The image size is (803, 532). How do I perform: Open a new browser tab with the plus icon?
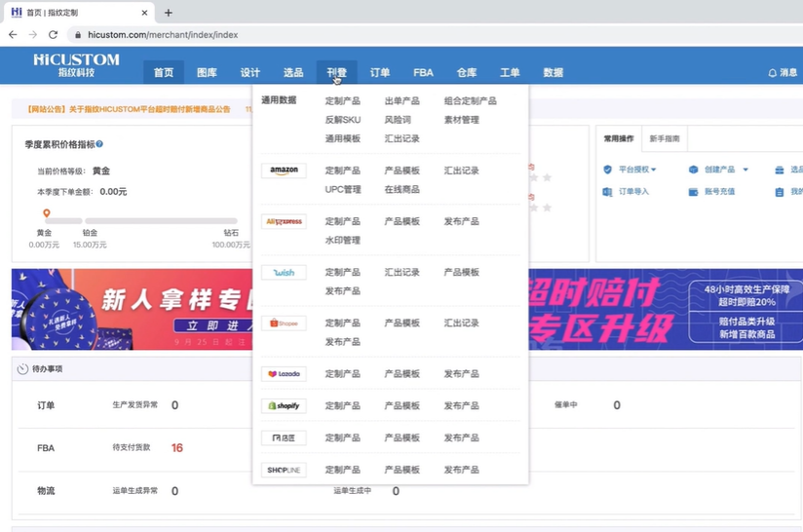[168, 13]
